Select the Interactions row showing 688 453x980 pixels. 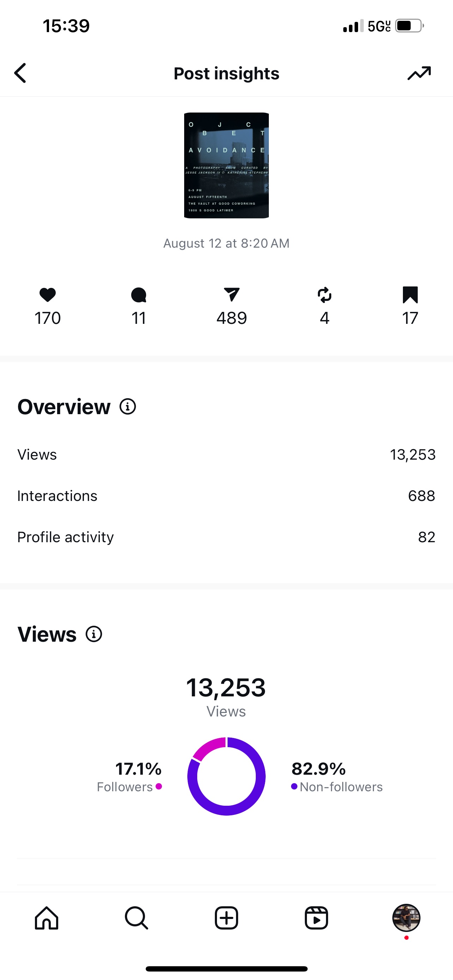click(x=226, y=496)
